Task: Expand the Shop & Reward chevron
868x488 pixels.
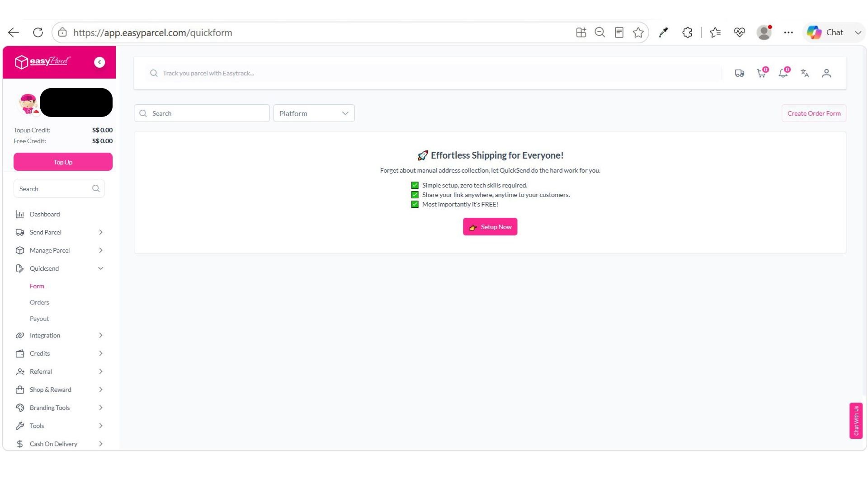Action: pyautogui.click(x=101, y=389)
